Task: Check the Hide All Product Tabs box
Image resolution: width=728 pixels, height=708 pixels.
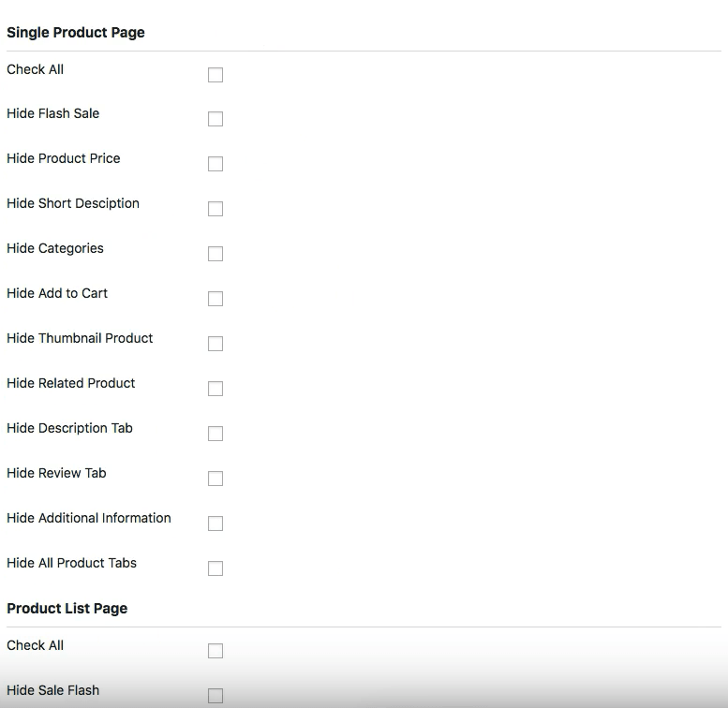Action: pyautogui.click(x=215, y=568)
